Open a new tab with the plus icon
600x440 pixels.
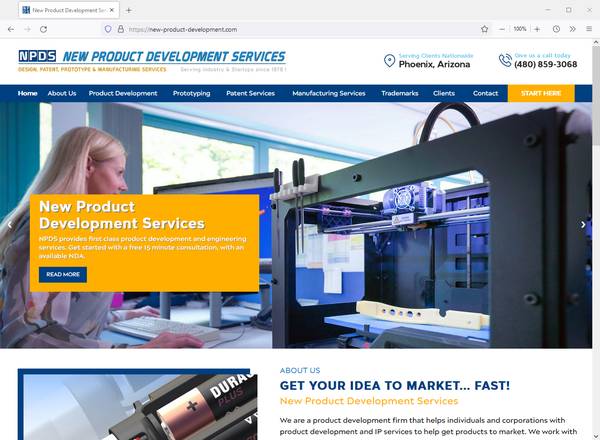tap(128, 10)
